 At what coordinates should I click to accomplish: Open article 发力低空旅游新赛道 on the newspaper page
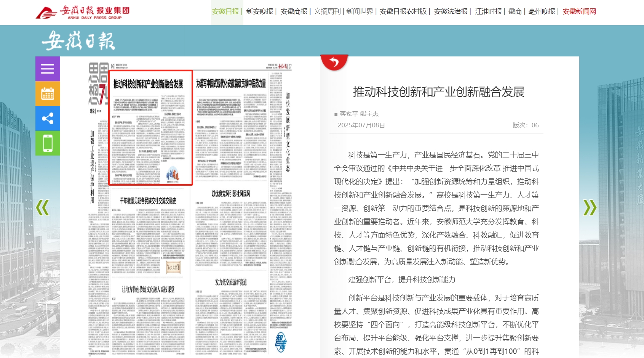(231, 282)
